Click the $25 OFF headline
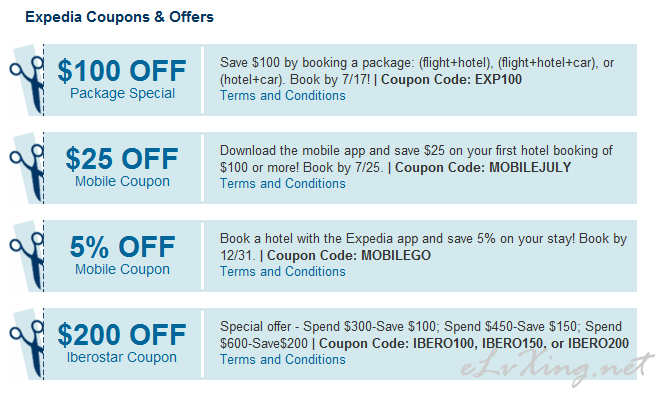Image resolution: width=665 pixels, height=400 pixels. point(122,159)
